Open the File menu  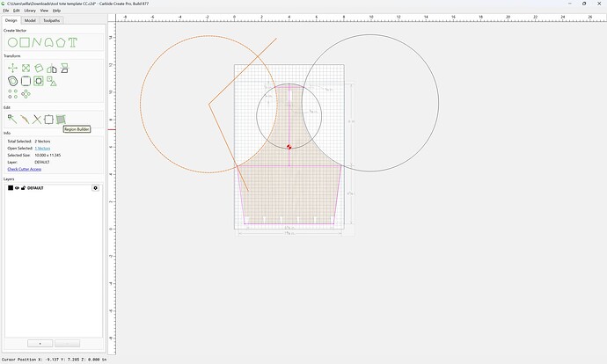coord(6,11)
